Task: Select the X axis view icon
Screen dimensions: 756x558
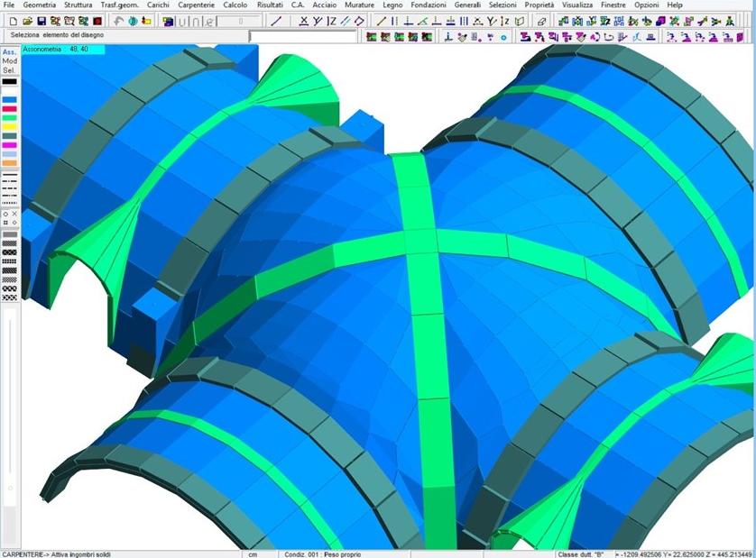Action: (x=303, y=21)
